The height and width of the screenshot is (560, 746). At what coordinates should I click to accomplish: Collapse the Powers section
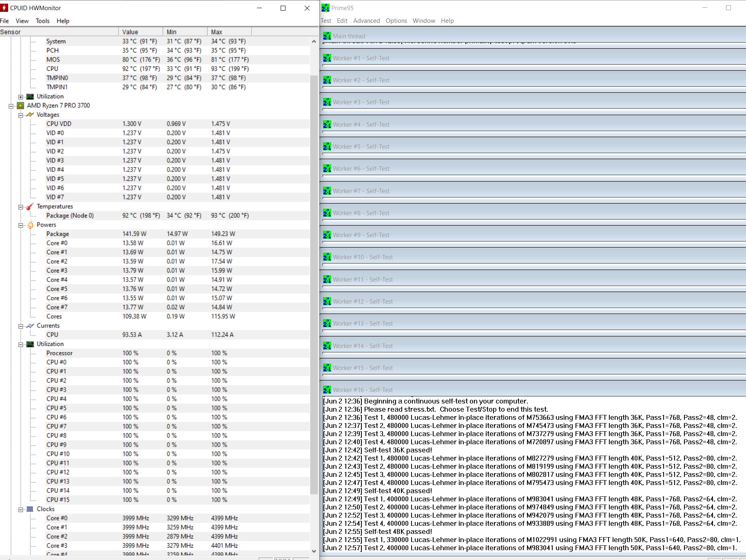pyautogui.click(x=21, y=225)
